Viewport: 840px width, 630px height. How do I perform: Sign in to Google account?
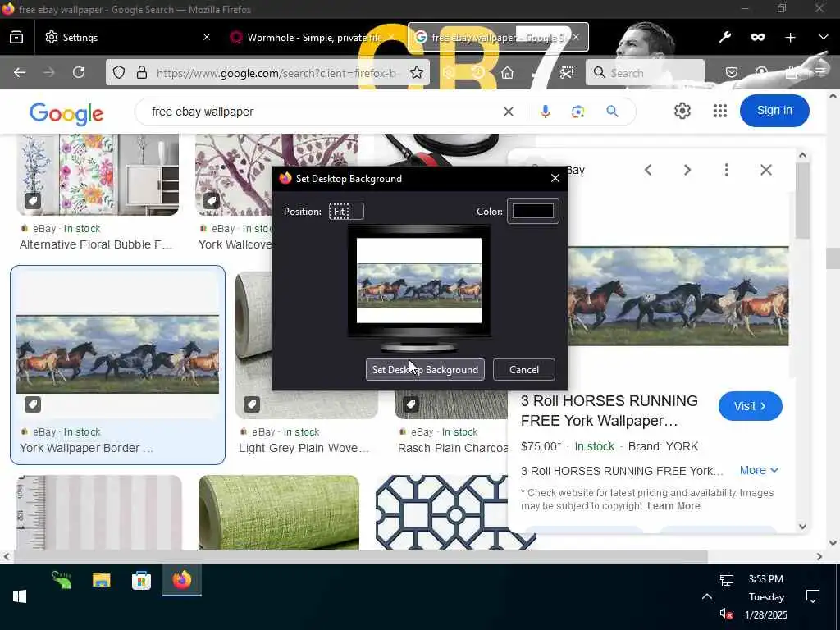click(x=774, y=111)
